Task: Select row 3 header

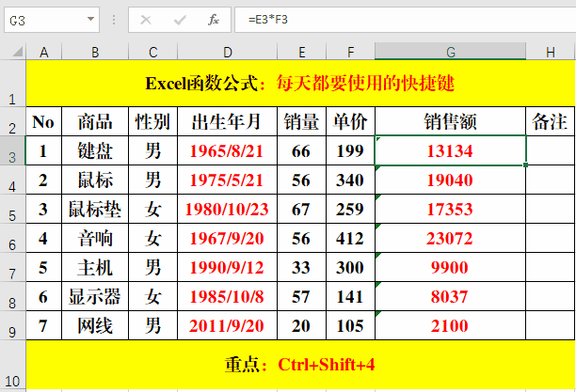Action: [x=12, y=150]
